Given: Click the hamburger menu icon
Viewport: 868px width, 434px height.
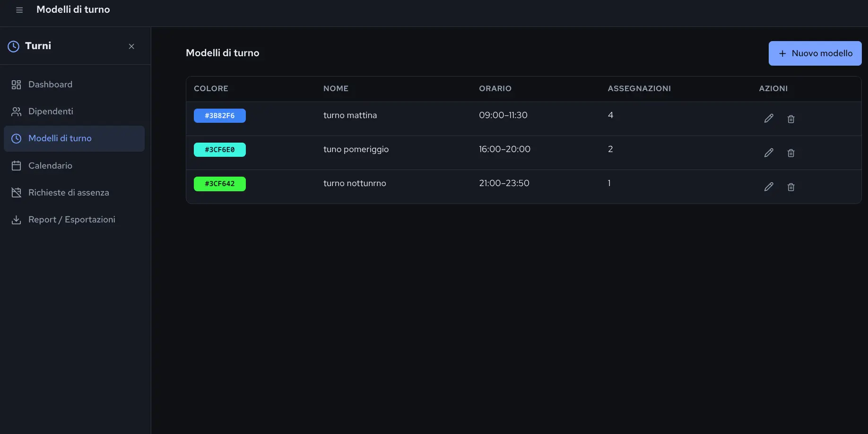Looking at the screenshot, I should point(19,10).
